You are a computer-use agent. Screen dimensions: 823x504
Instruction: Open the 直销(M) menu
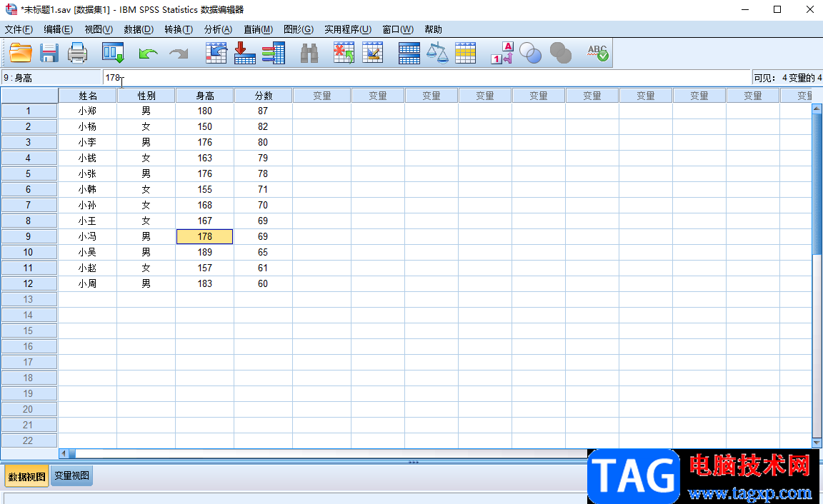(x=258, y=29)
